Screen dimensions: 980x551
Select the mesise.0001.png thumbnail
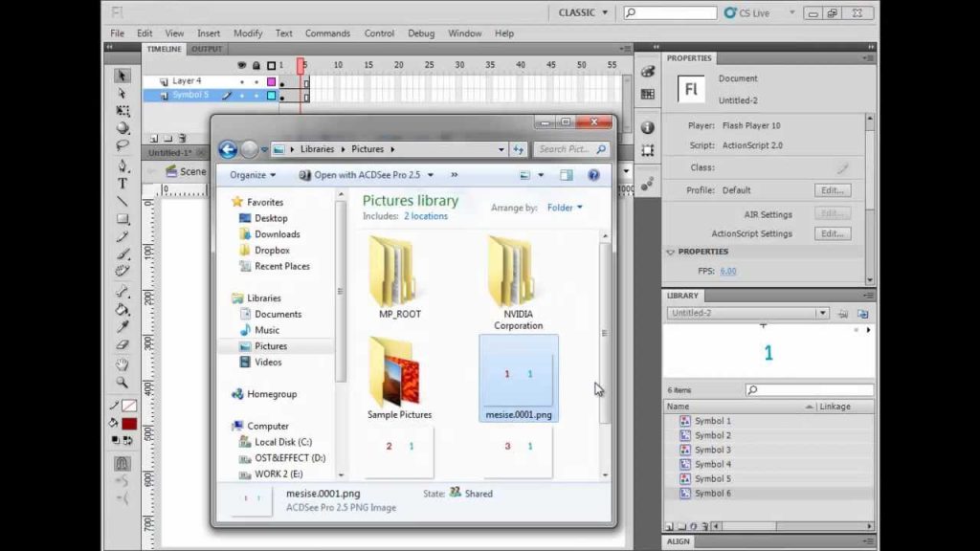tap(519, 379)
